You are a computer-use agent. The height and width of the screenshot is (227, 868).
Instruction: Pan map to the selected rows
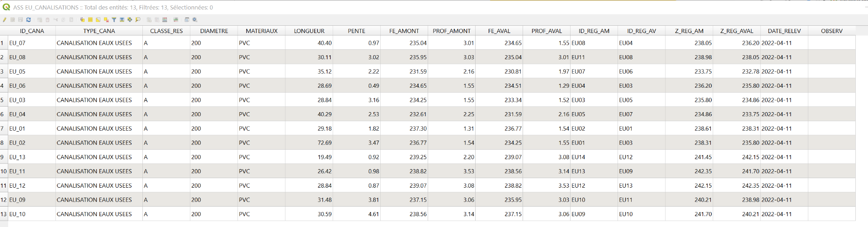point(130,20)
